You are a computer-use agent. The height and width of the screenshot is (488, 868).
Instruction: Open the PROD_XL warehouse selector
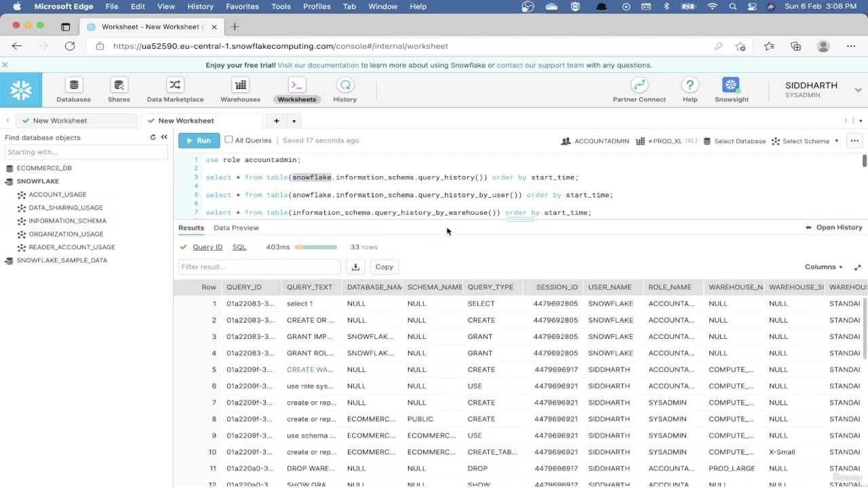coord(666,141)
